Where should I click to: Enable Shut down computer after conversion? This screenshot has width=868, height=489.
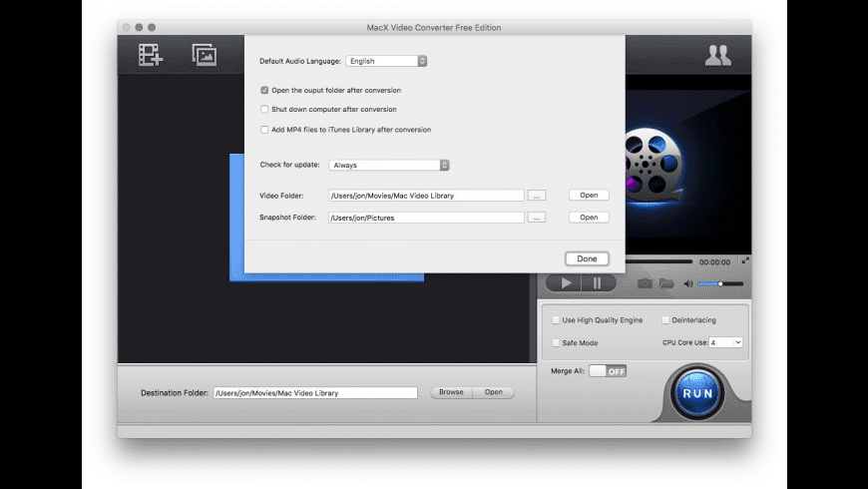point(264,109)
